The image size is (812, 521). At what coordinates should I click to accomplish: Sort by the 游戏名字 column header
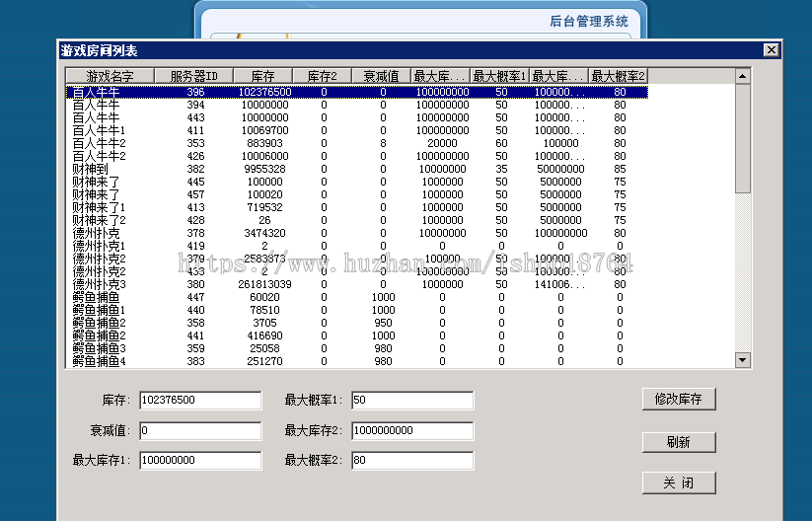click(x=109, y=76)
